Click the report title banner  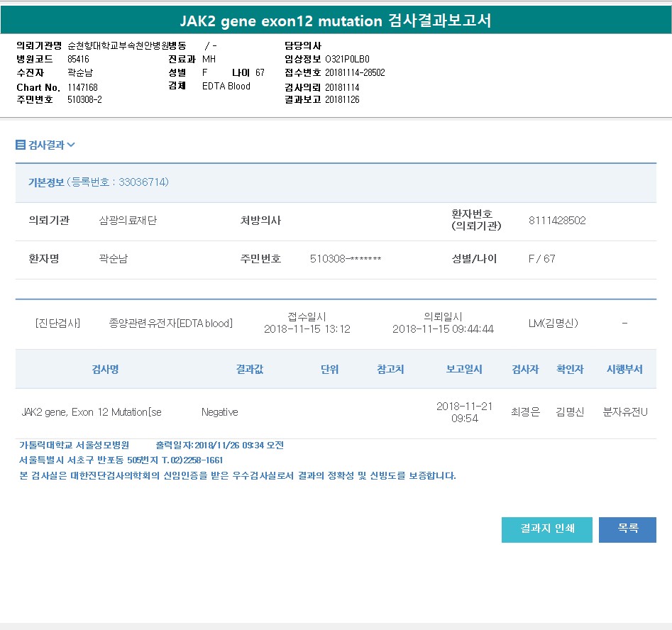(x=336, y=21)
